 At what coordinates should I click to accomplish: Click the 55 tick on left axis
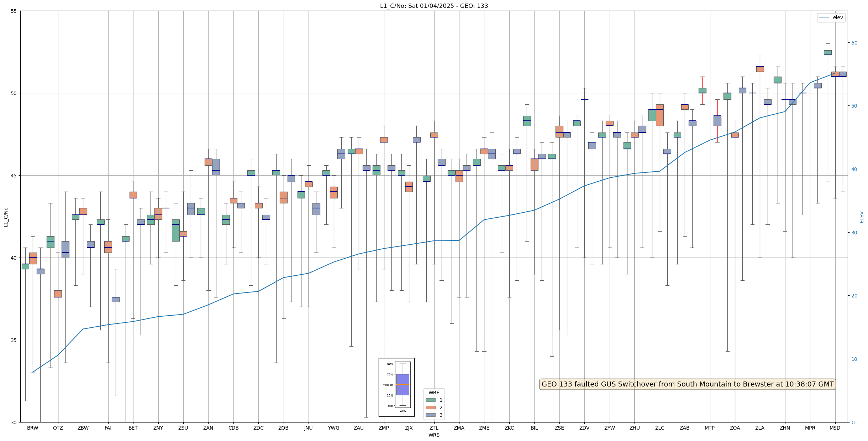click(x=14, y=11)
